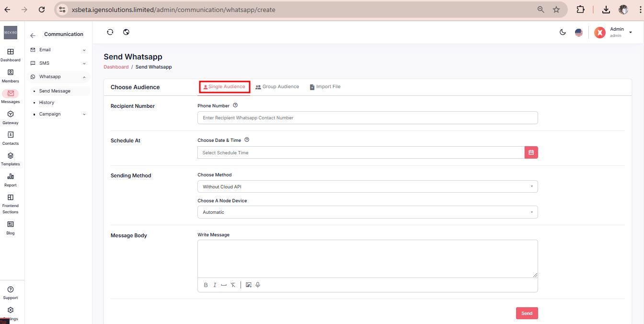The width and height of the screenshot is (644, 324).
Task: Open Gateway from the left sidebar
Action: (11, 117)
